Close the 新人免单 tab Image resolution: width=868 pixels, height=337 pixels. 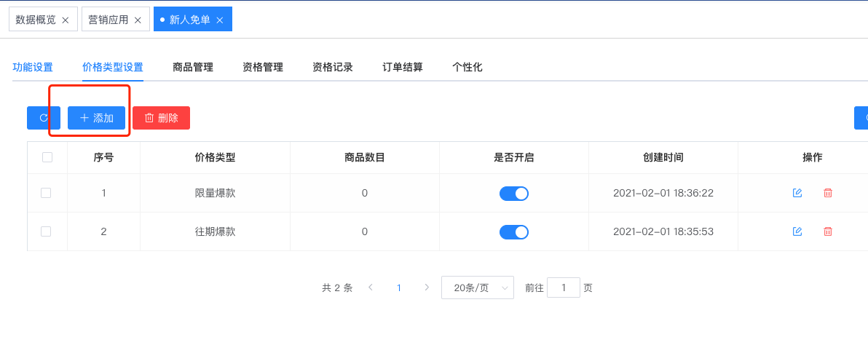(x=220, y=20)
